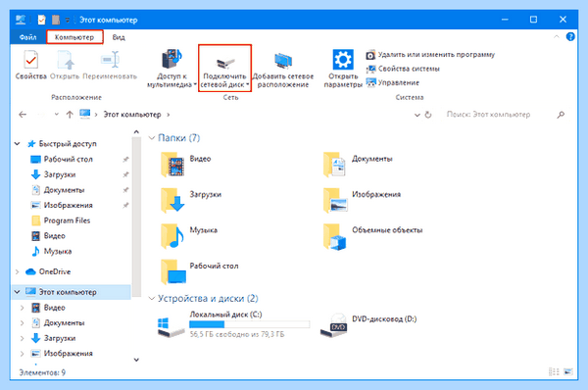
Task: Open the Desktop folder in main pane
Action: [200, 271]
